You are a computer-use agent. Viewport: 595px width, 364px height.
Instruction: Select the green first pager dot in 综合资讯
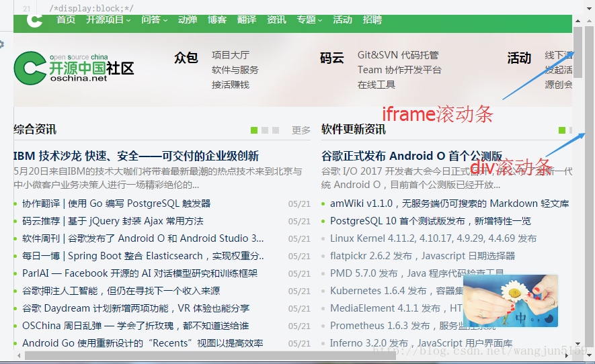[254, 130]
